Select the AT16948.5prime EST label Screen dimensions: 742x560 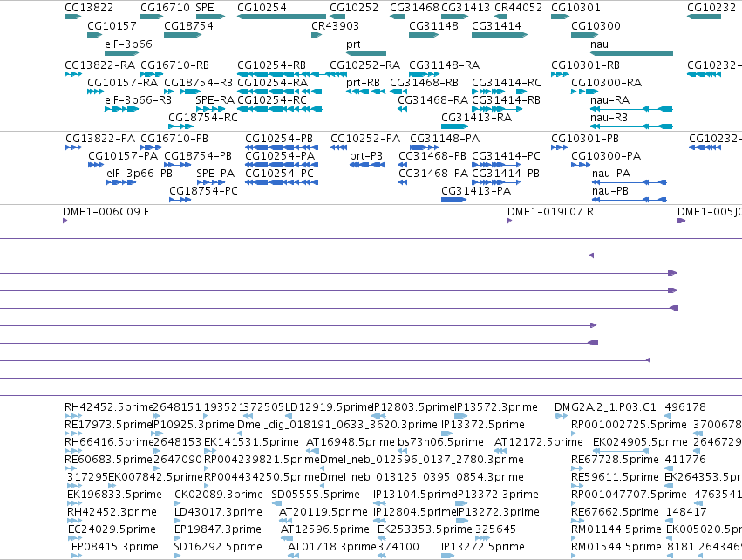point(351,441)
